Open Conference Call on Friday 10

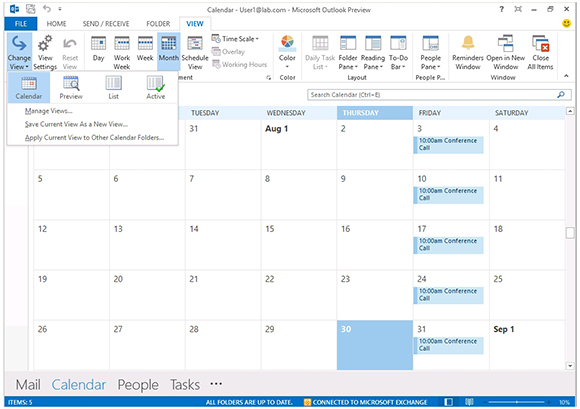pyautogui.click(x=448, y=195)
